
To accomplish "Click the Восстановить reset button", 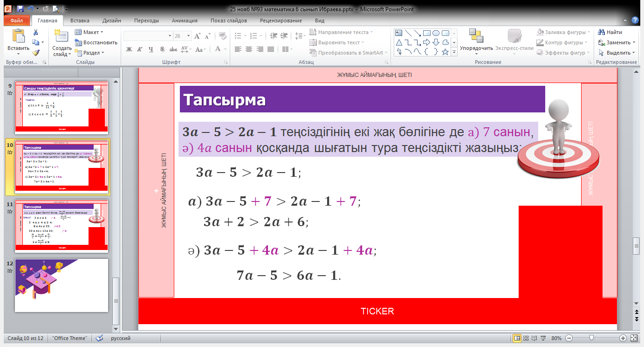I will point(96,42).
